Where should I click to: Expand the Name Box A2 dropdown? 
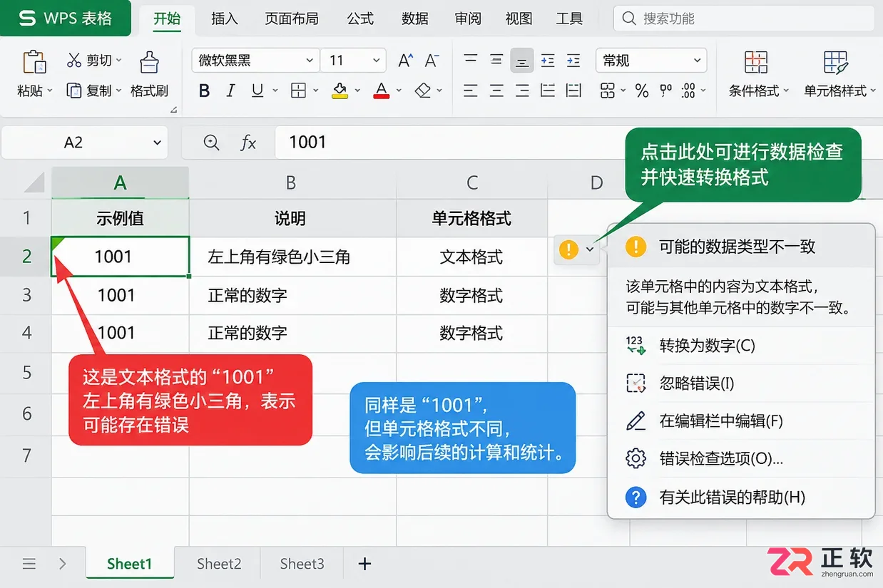coord(158,143)
